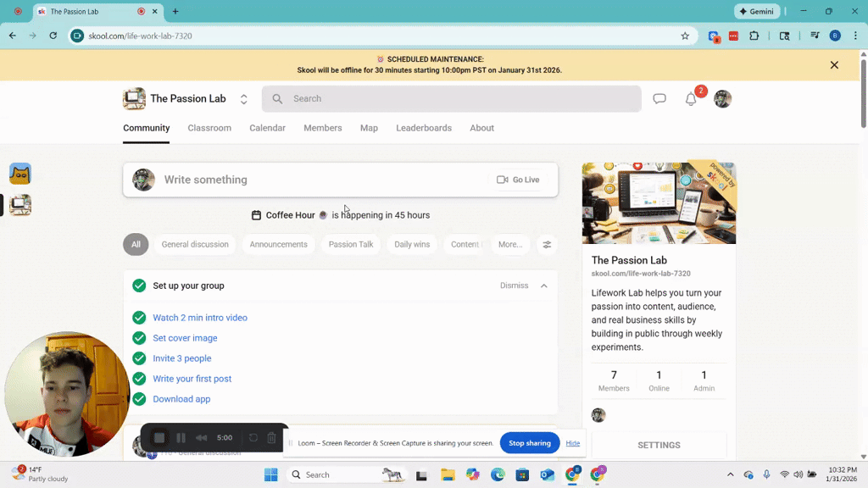Open Chrome extensions puzzle icon

(754, 36)
